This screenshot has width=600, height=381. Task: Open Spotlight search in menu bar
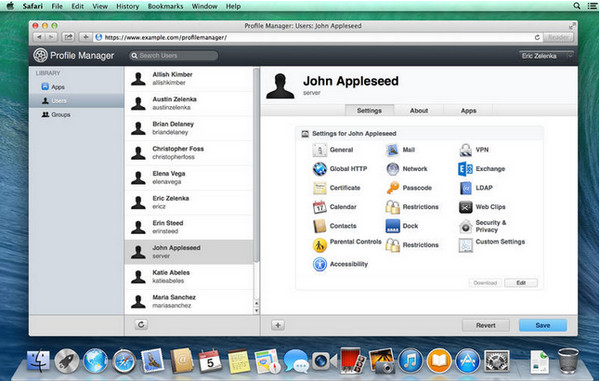click(577, 6)
